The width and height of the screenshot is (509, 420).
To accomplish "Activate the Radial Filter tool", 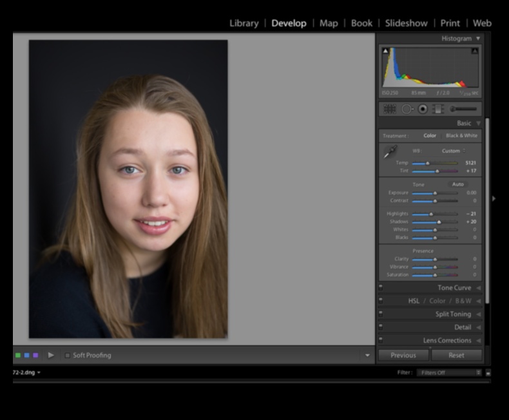I will (423, 109).
